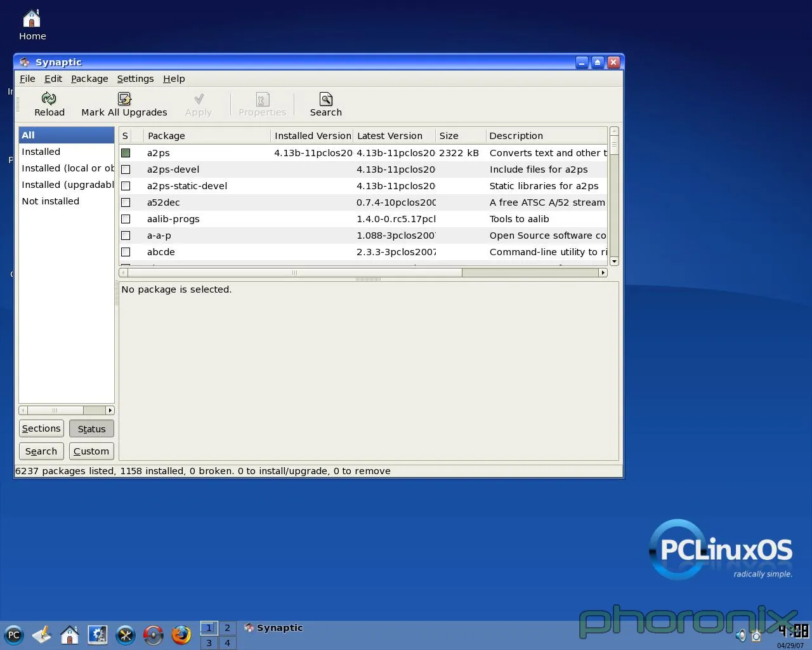Select the All status filter
Image resolution: width=812 pixels, height=650 pixels.
click(67, 135)
